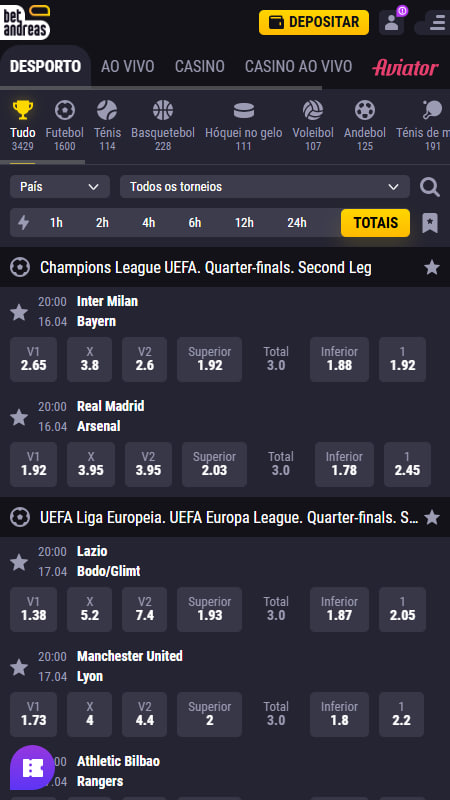Select the TOTAIS time filter button

point(376,223)
